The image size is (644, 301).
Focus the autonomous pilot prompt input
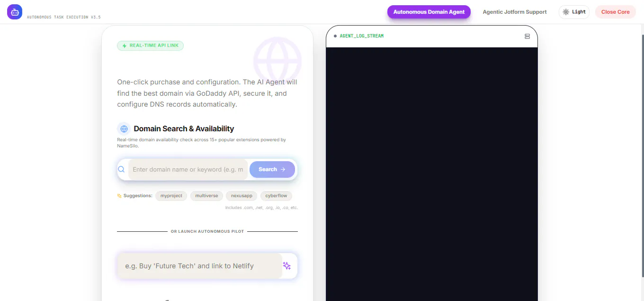(200, 266)
